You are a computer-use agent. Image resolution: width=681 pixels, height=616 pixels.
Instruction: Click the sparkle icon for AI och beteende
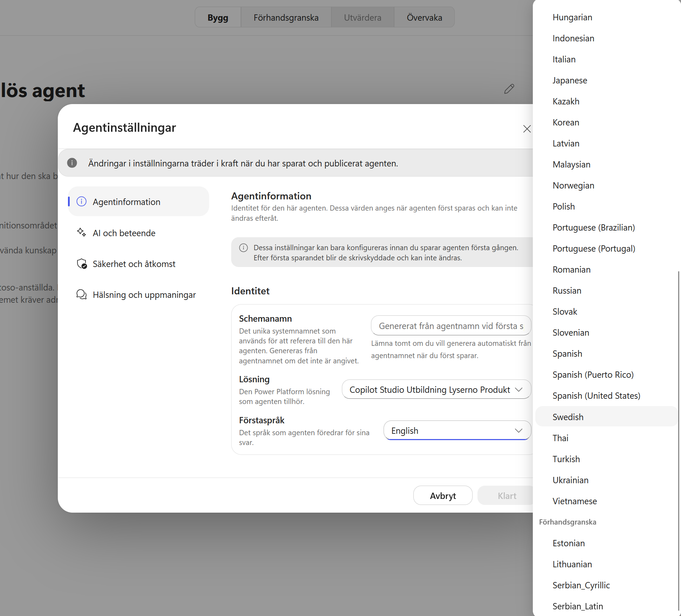click(x=82, y=232)
